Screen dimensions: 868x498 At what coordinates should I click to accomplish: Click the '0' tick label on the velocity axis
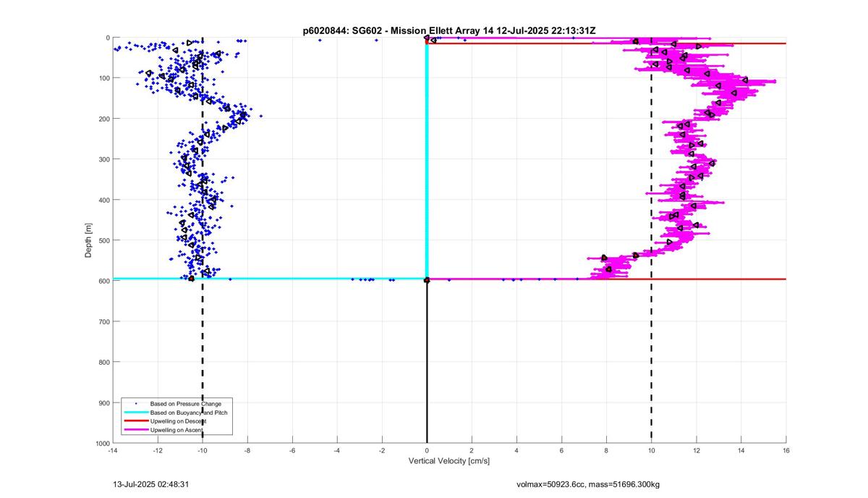pyautogui.click(x=427, y=450)
